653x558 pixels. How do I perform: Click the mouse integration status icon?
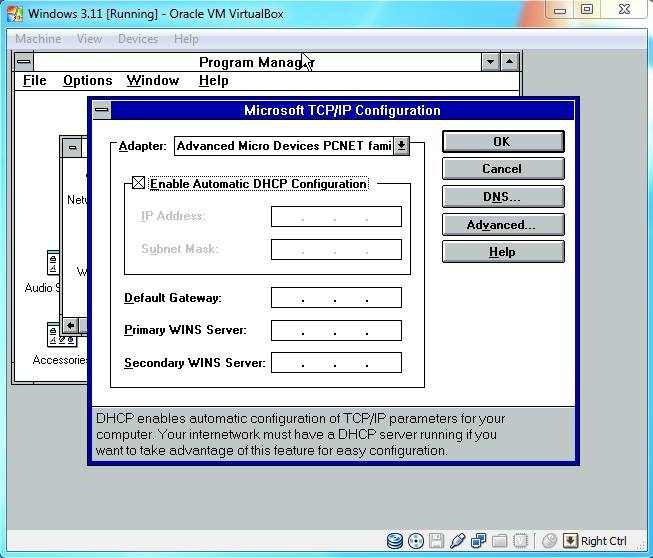pyautogui.click(x=549, y=541)
